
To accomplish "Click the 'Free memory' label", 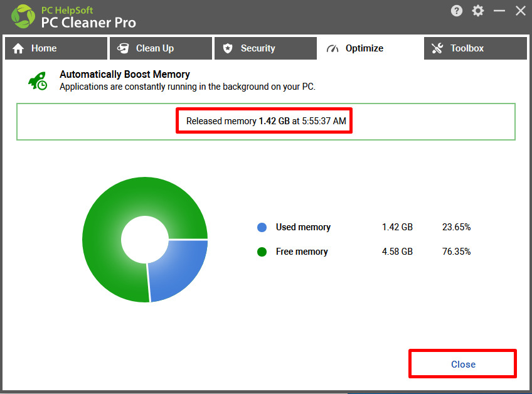I will tap(302, 252).
